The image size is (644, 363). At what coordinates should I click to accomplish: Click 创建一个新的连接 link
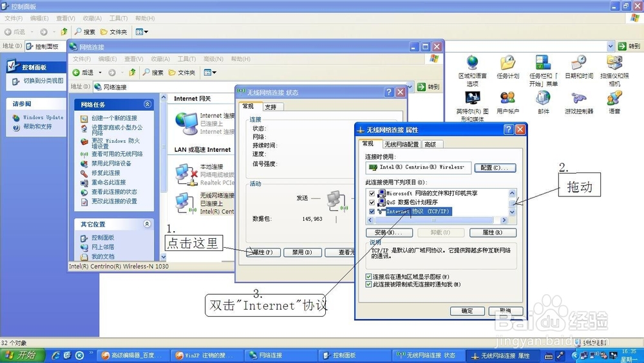tap(114, 118)
